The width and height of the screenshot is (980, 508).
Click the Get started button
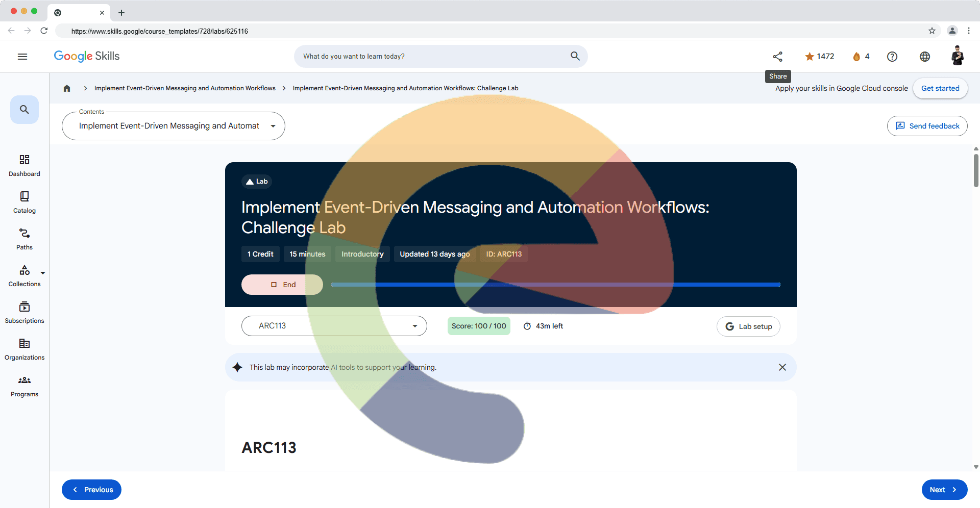(x=940, y=88)
